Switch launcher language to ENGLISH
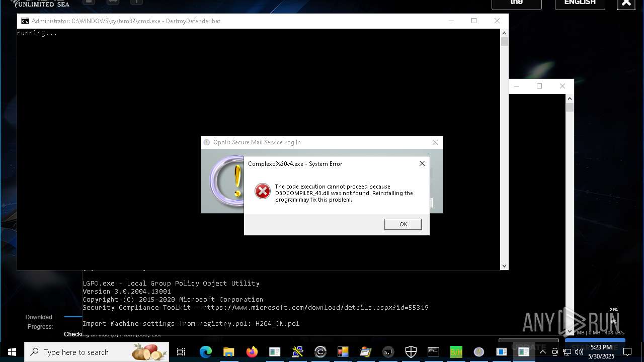 pyautogui.click(x=580, y=3)
